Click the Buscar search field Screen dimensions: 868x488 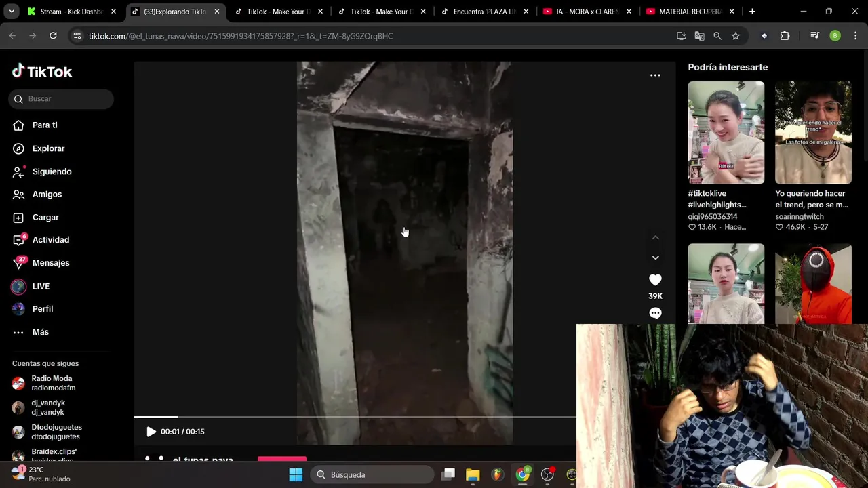coord(61,99)
